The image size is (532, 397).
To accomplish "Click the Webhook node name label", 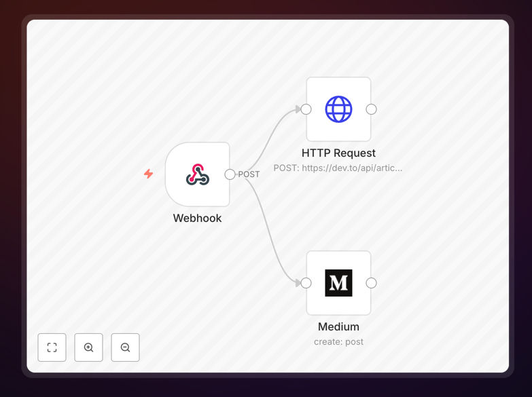I will click(x=197, y=218).
